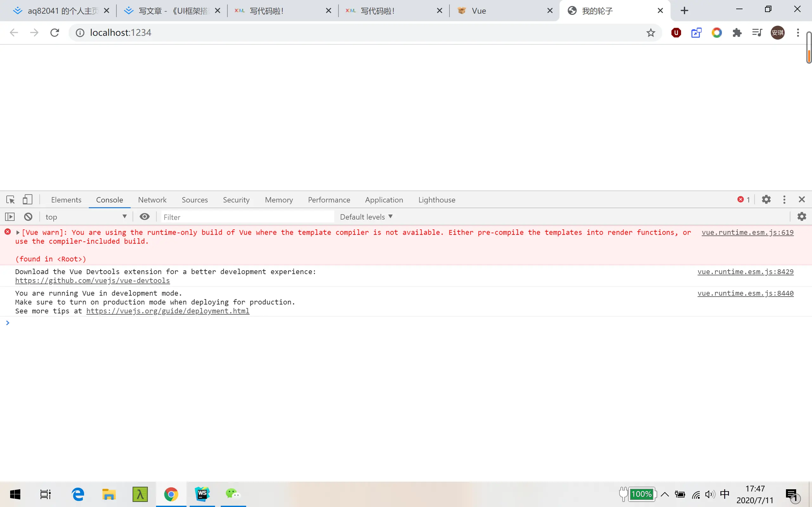The height and width of the screenshot is (507, 812).
Task: Toggle the device toolbar icon
Action: (27, 200)
